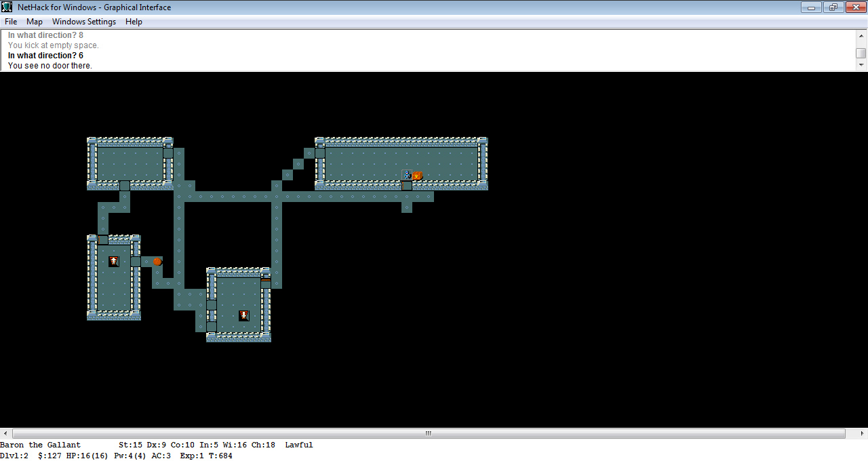Click the east doorway of top-left room

(168, 153)
